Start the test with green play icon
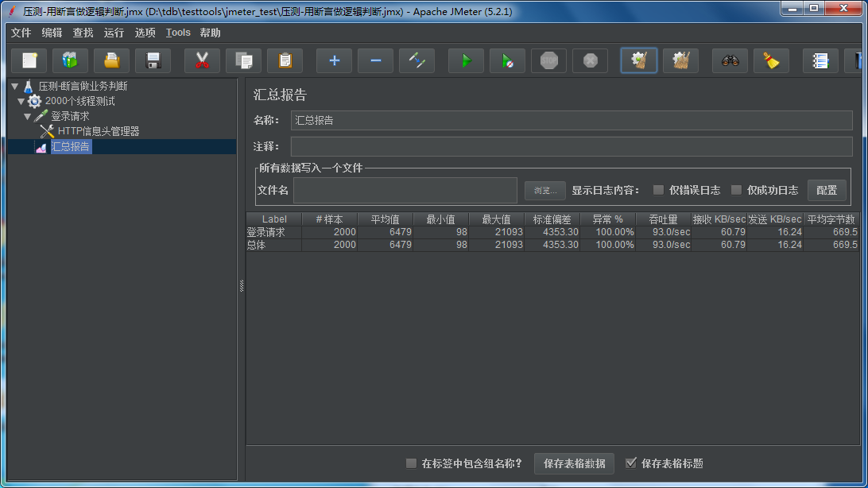868x488 pixels. point(466,60)
